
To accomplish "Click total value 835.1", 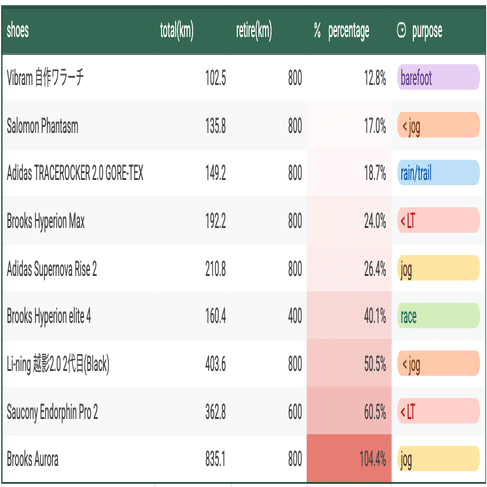I will tap(216, 459).
